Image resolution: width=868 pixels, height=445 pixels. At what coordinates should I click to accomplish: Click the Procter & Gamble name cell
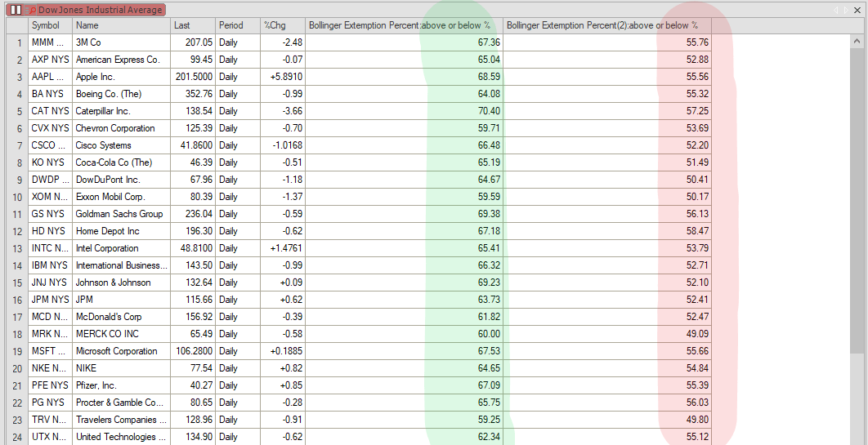tap(121, 403)
